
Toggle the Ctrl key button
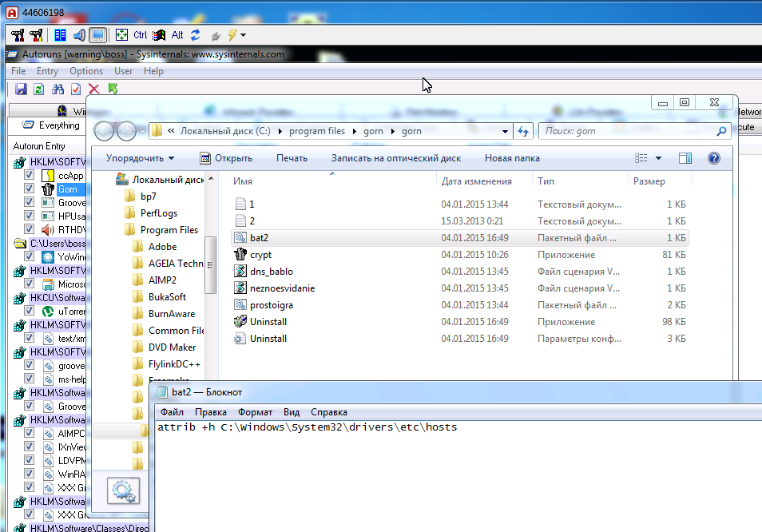click(140, 35)
